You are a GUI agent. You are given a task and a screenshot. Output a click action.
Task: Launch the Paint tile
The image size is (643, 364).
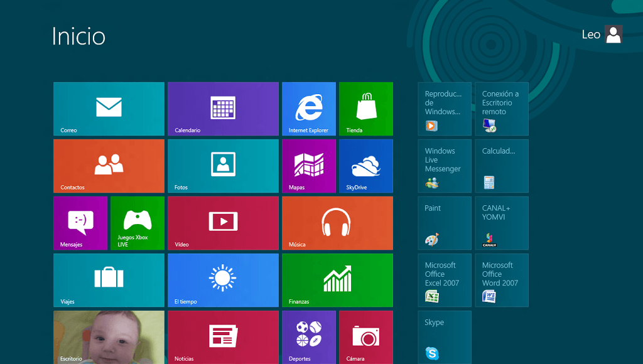445,223
